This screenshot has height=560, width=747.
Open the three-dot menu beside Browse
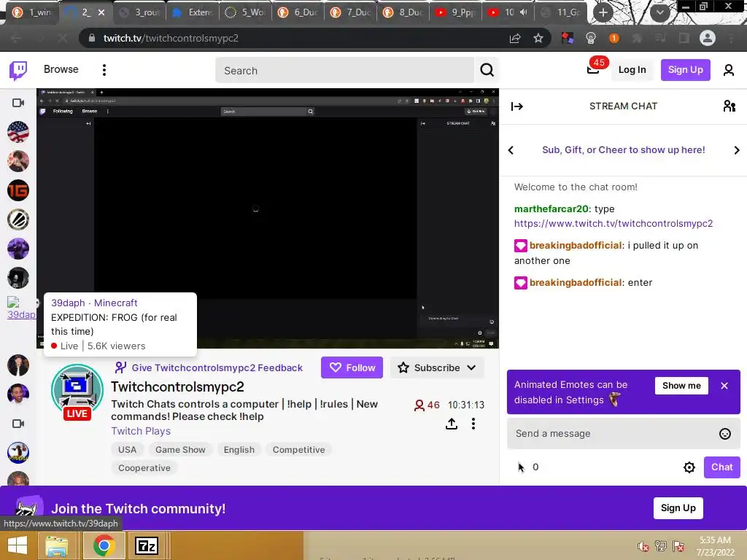(104, 70)
